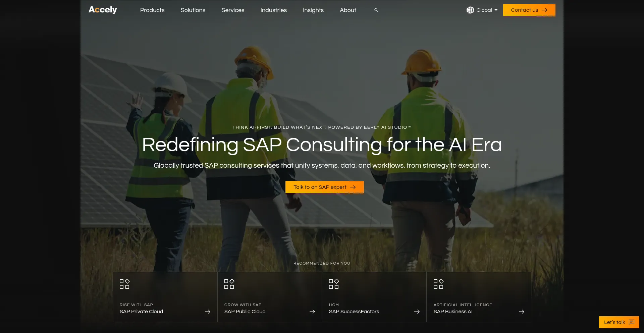644x333 pixels.
Task: Open the SAP Business AI link
Action: click(x=453, y=312)
